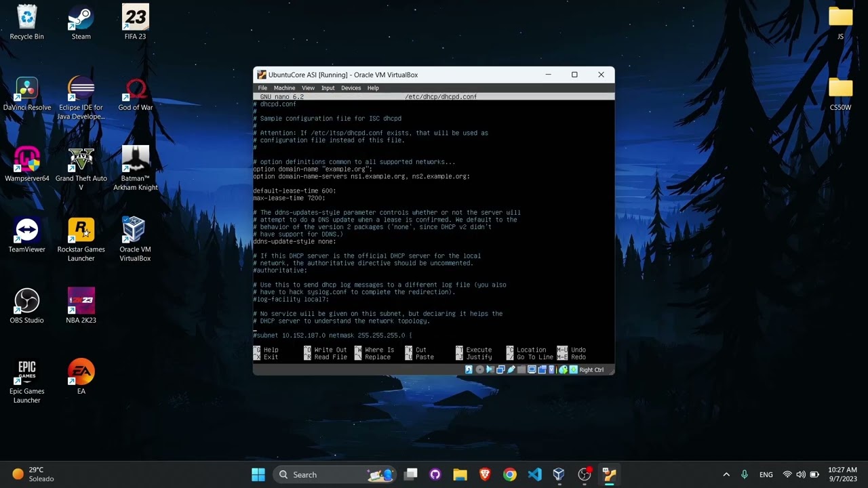Screen dimensions: 868x488
Task: Select the Oracle VM VirtualBox desktop shortcut
Action: [135, 240]
